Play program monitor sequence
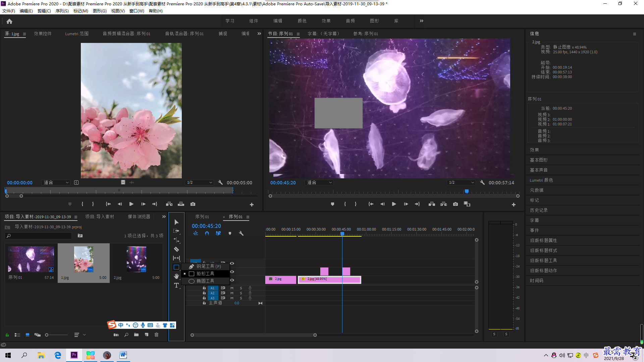Screen dimensions: 644x362 coord(394,204)
